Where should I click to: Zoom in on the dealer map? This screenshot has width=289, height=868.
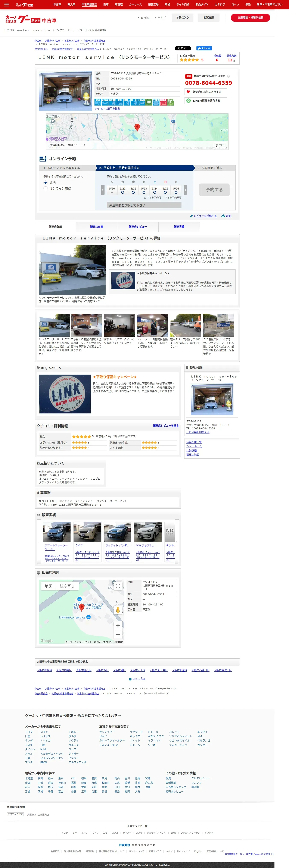[118, 625]
